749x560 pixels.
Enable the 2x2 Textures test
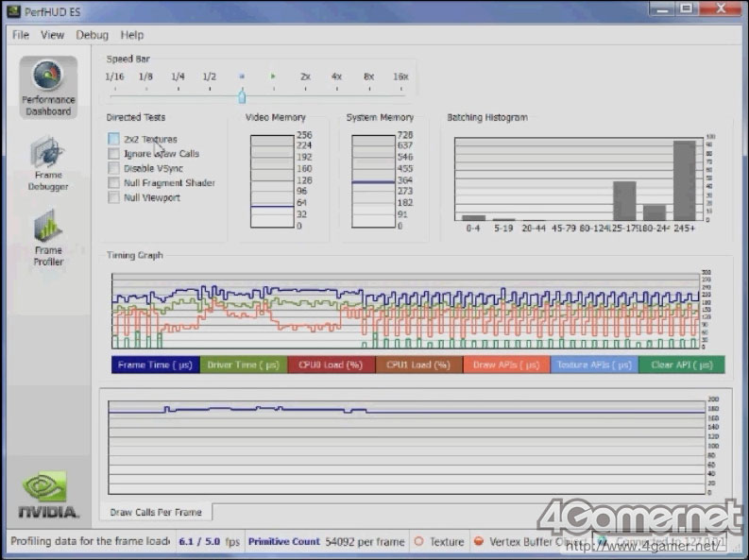coord(114,140)
